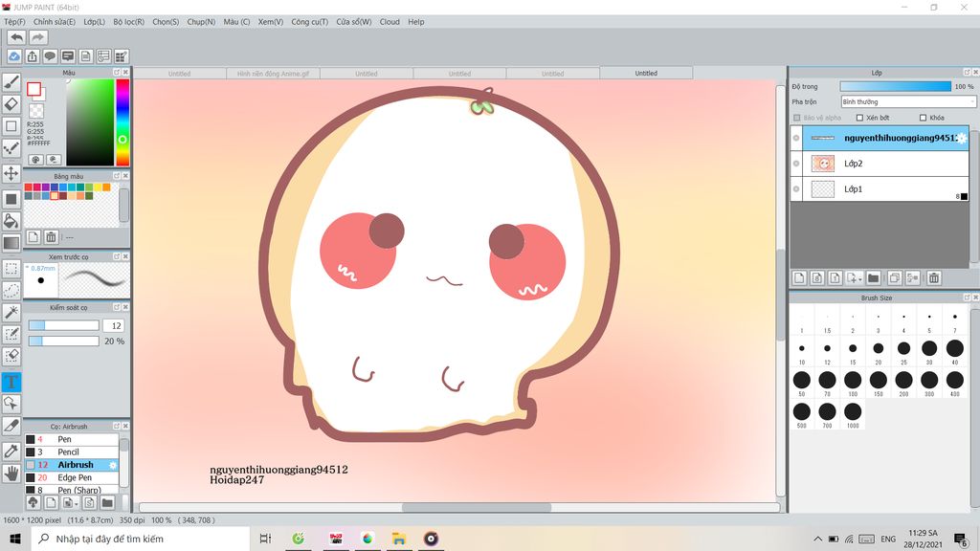Screen dimensions: 980x551
Task: Select the Pen brush in list
Action: coord(71,439)
